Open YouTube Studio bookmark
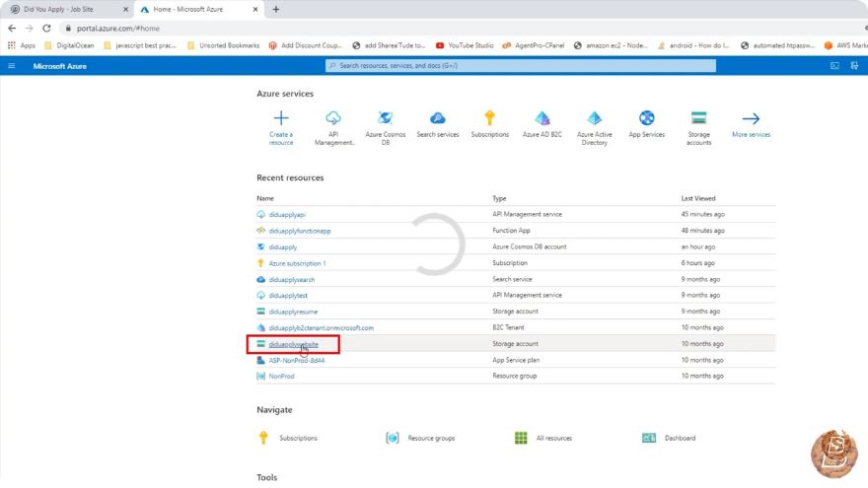 click(x=465, y=45)
